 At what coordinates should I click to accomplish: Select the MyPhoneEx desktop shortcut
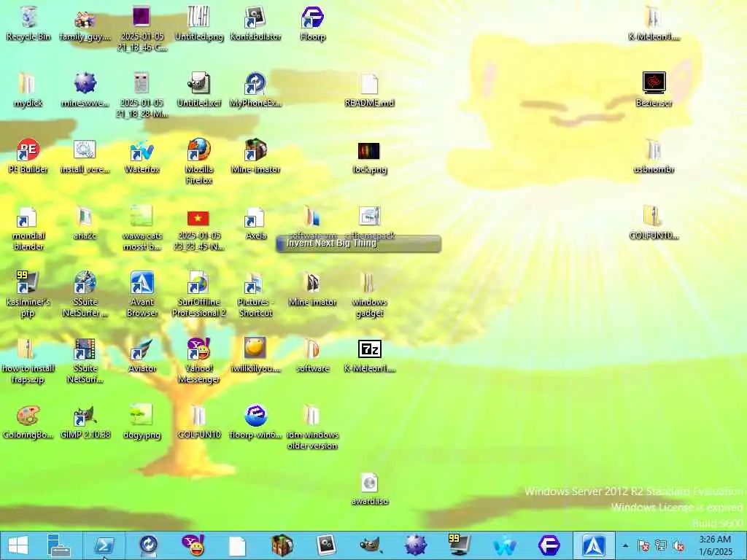click(255, 90)
